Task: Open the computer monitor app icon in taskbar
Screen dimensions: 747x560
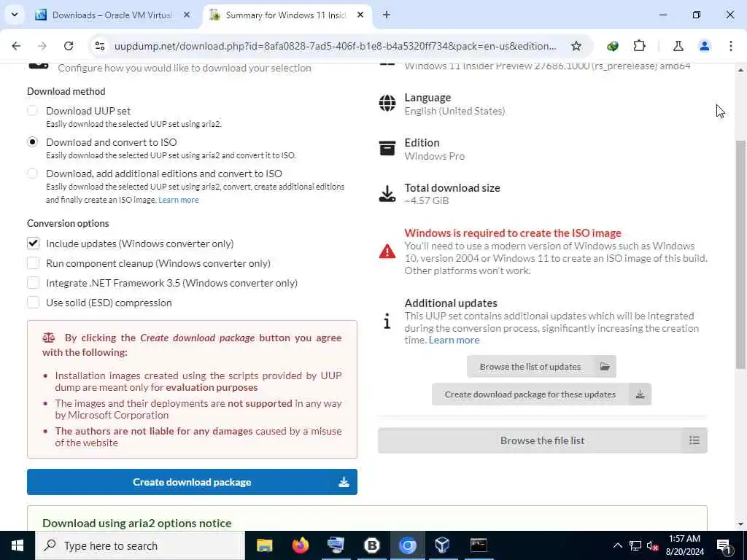Action: pos(336,545)
